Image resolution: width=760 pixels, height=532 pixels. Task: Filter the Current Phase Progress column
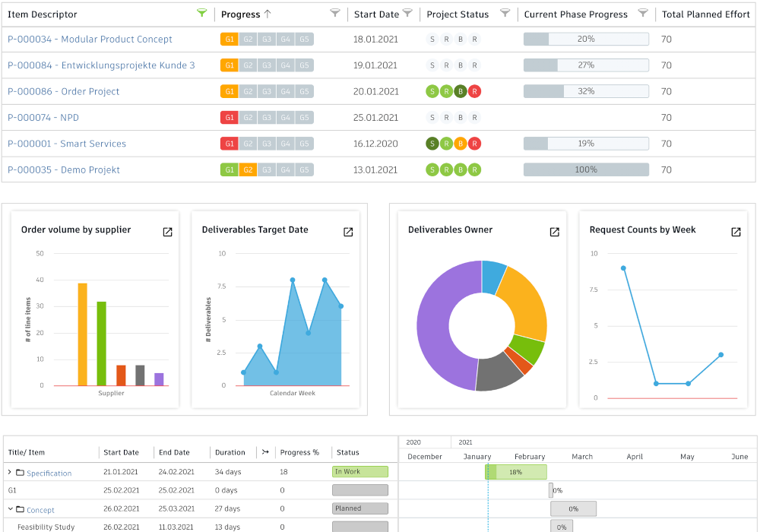click(x=643, y=13)
